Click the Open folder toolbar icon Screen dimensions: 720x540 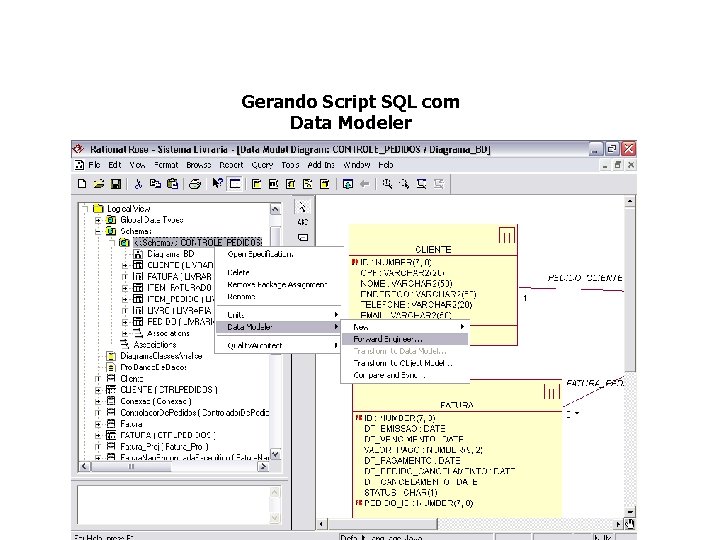pos(99,184)
